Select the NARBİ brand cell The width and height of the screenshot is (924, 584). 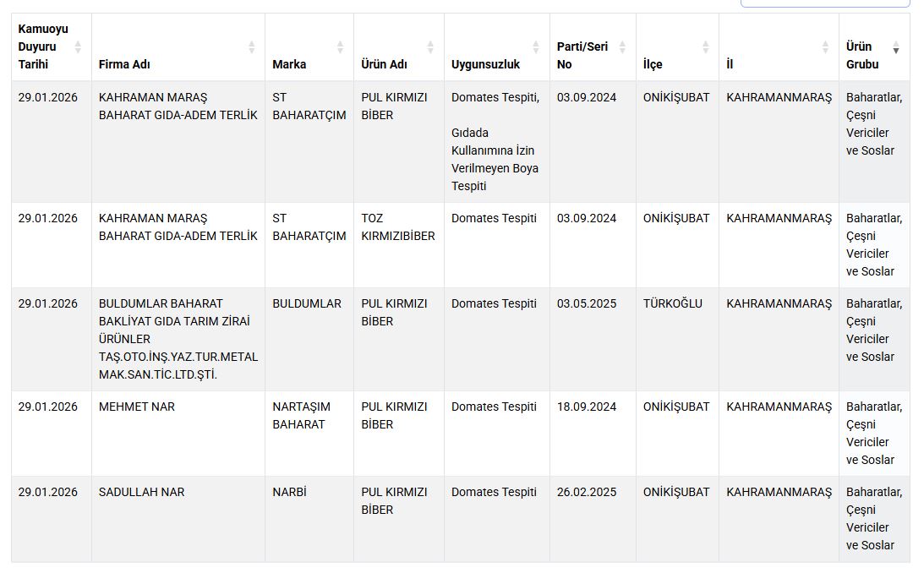click(x=289, y=492)
